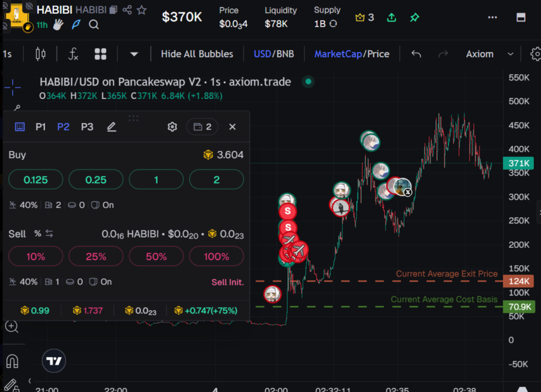541x392 pixels.
Task: Buy 1 BNB
Action: click(156, 179)
